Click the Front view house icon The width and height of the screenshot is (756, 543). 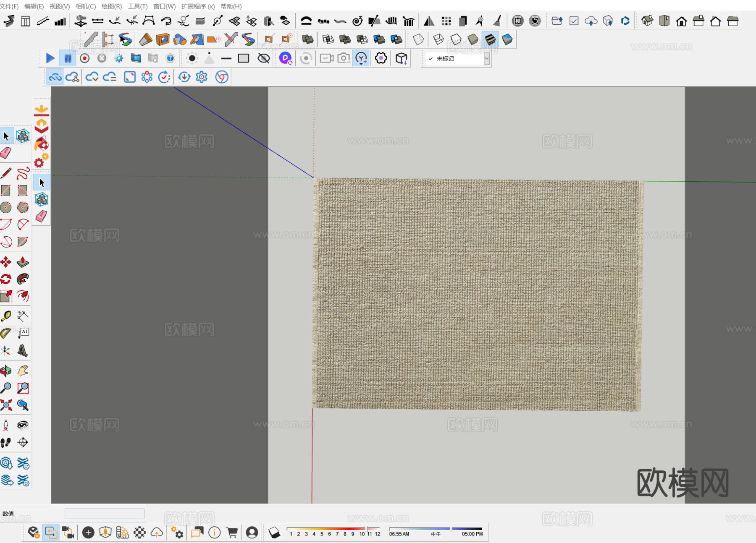coord(682,21)
